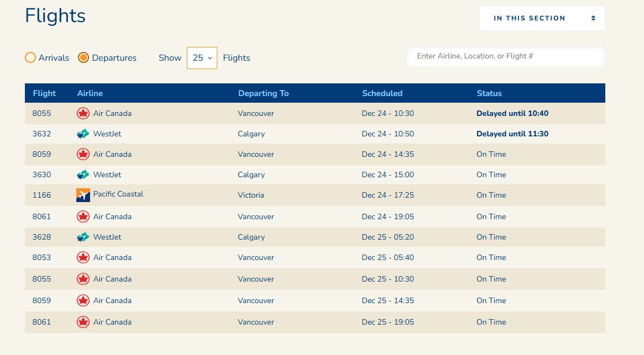Click the Flights page heading
The image size is (644, 355).
click(x=55, y=16)
